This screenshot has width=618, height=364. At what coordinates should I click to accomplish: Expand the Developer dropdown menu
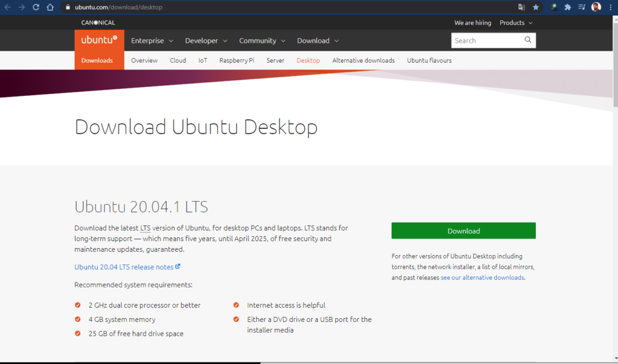pos(206,41)
